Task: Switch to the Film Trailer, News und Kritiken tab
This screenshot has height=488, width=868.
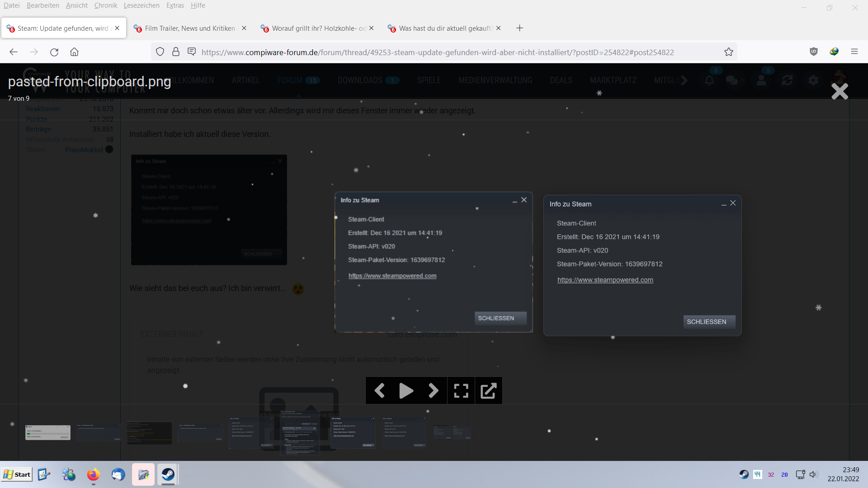Action: (190, 28)
